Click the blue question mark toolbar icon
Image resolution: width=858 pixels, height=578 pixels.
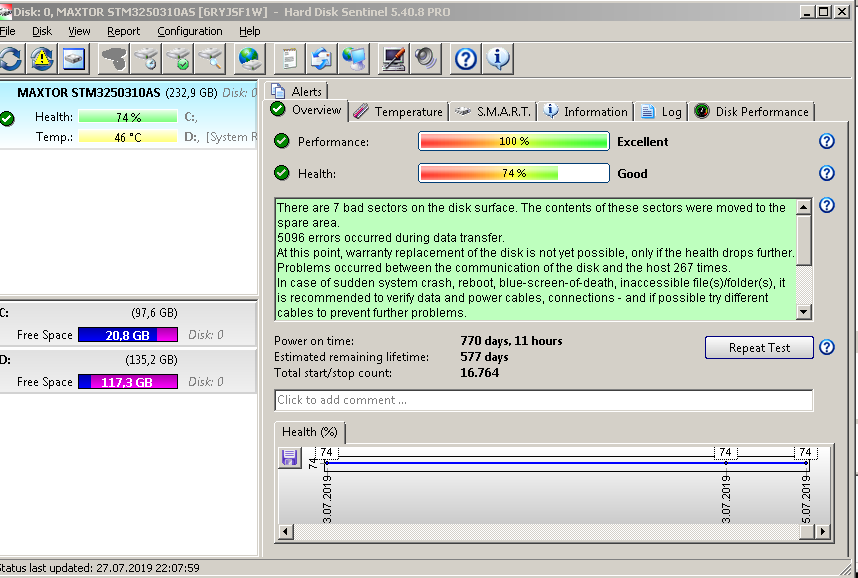466,59
